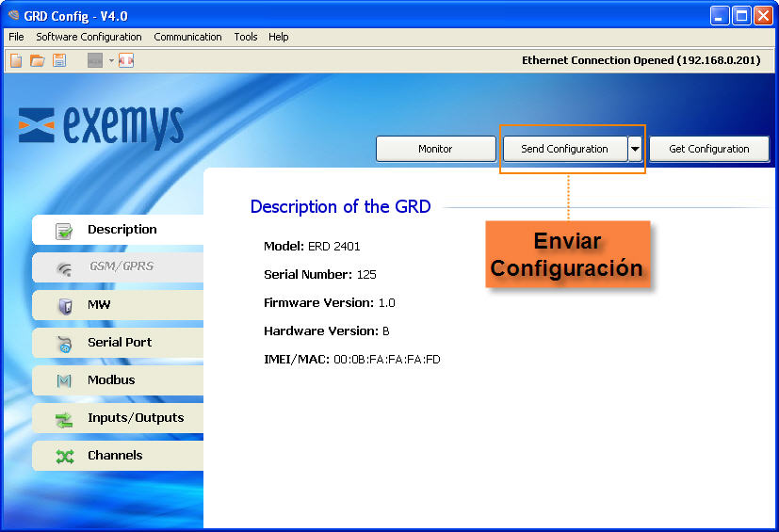779x532 pixels.
Task: Click the New file toolbar icon
Action: [x=16, y=60]
